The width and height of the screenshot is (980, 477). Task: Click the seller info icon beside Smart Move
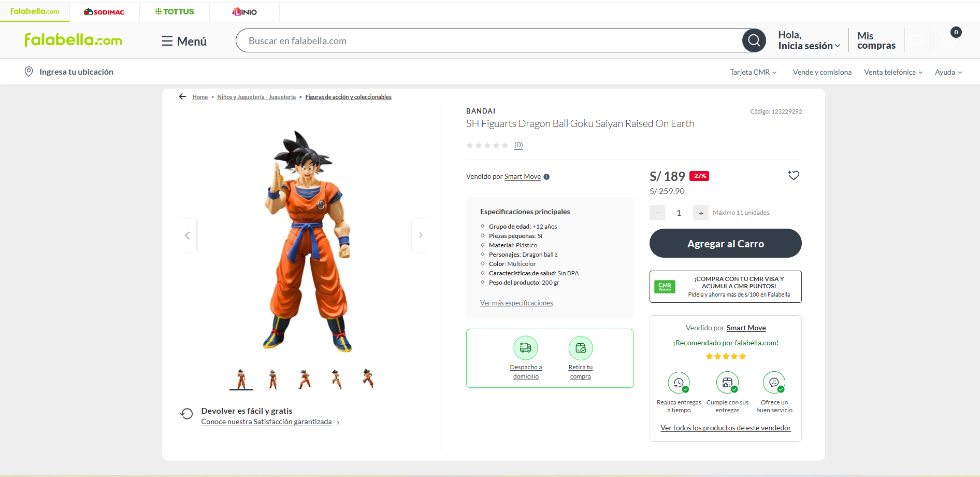546,177
